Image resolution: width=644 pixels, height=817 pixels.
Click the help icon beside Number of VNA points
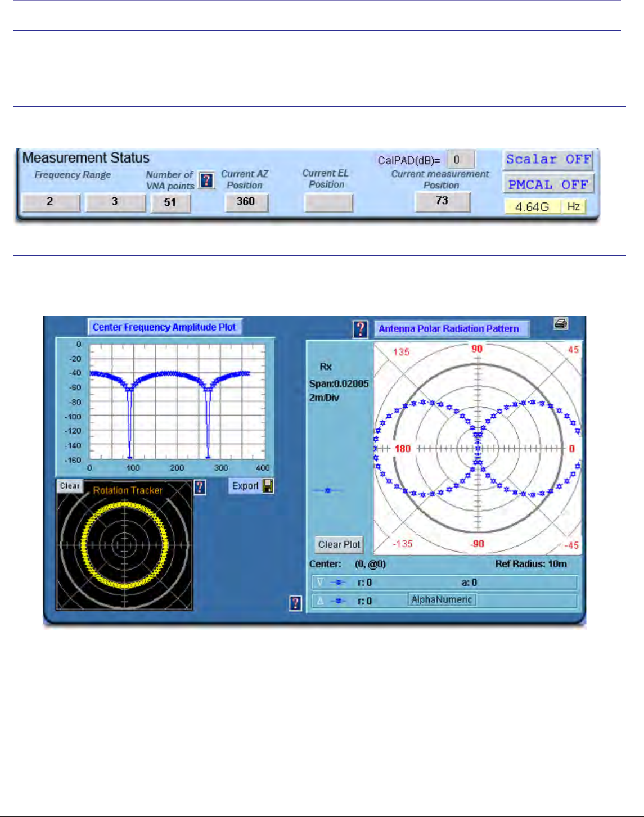(x=207, y=180)
